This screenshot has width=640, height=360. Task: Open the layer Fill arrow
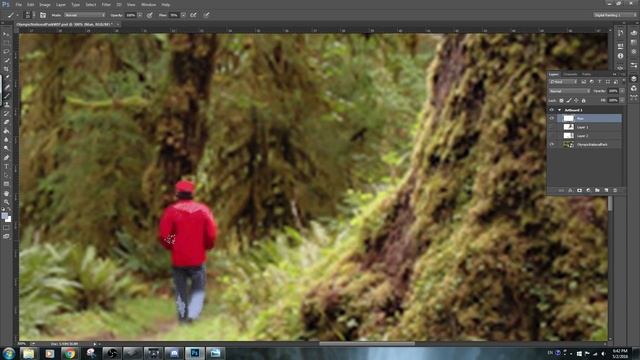[622, 100]
